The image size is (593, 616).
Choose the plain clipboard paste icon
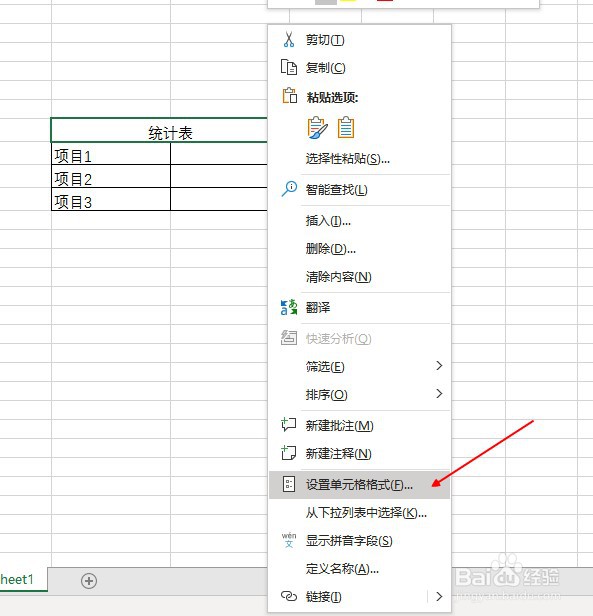click(x=346, y=127)
